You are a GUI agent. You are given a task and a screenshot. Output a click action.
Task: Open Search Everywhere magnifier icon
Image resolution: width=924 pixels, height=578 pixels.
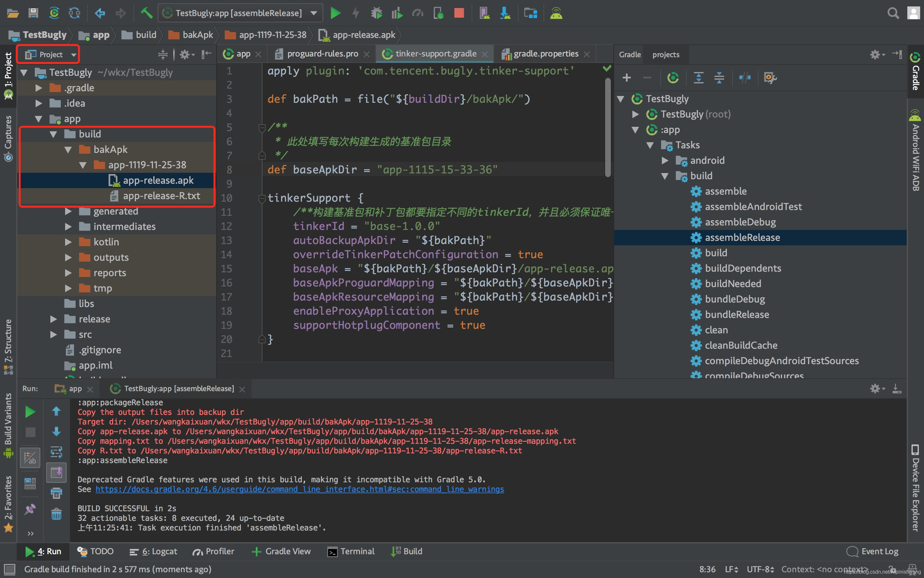pyautogui.click(x=893, y=13)
